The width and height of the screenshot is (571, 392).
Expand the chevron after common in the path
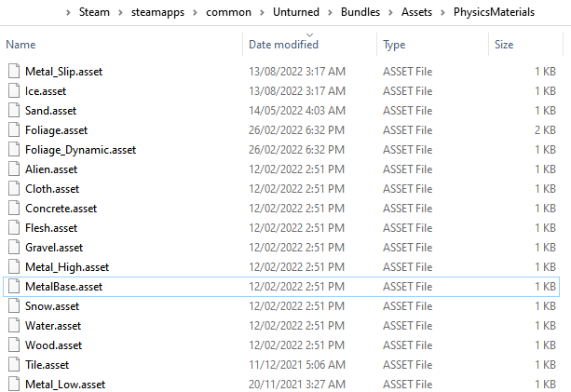tap(262, 13)
